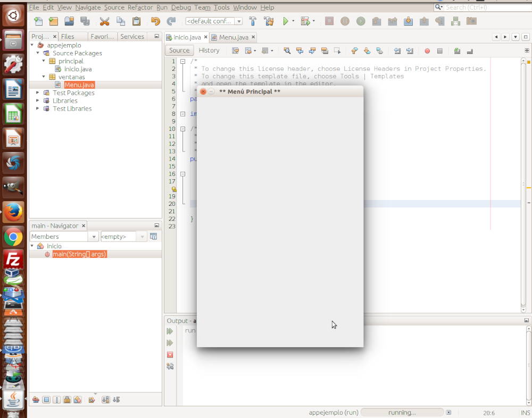Collapse the Source Packages node
Viewport: 532px width, 418px height.
point(37,53)
